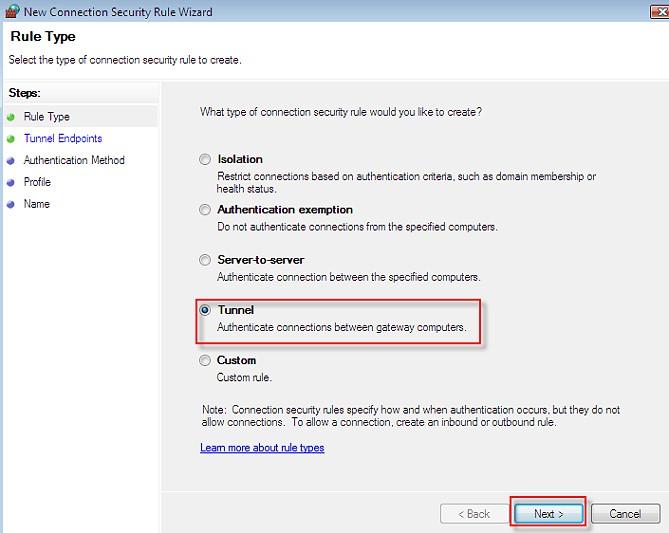This screenshot has height=533, width=669.
Task: Open the Profile step in sidebar
Action: tap(37, 182)
